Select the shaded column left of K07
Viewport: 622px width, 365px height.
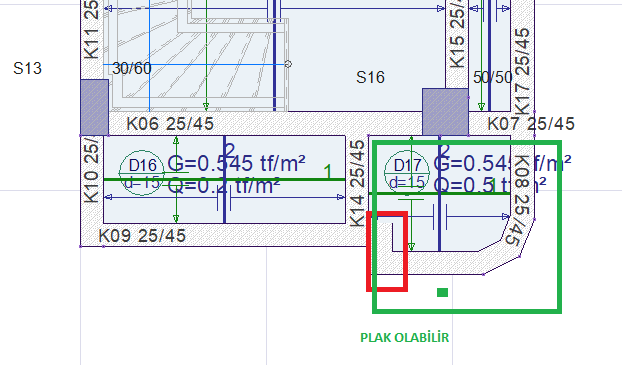pyautogui.click(x=445, y=112)
